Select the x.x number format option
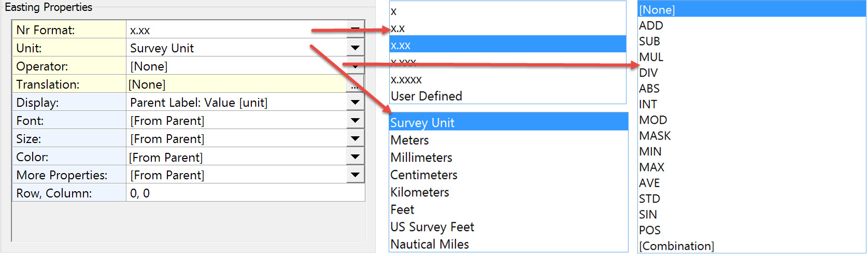Image resolution: width=868 pixels, height=256 pixels. (398, 29)
